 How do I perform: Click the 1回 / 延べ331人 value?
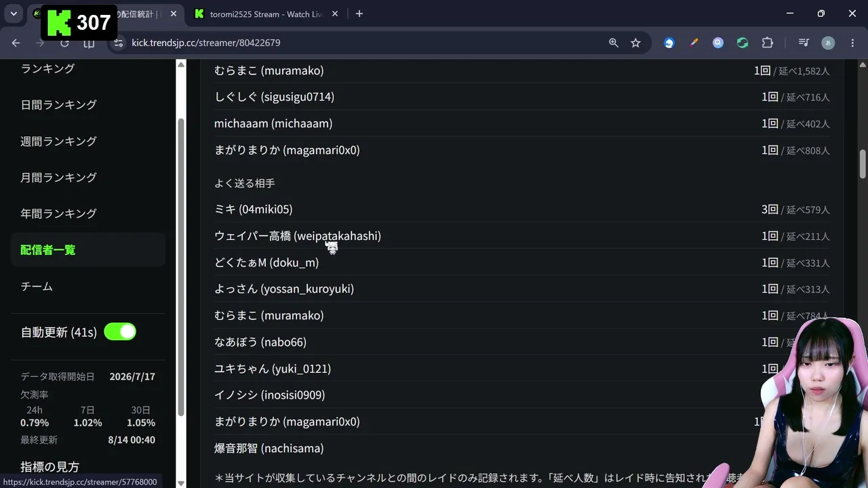(795, 262)
